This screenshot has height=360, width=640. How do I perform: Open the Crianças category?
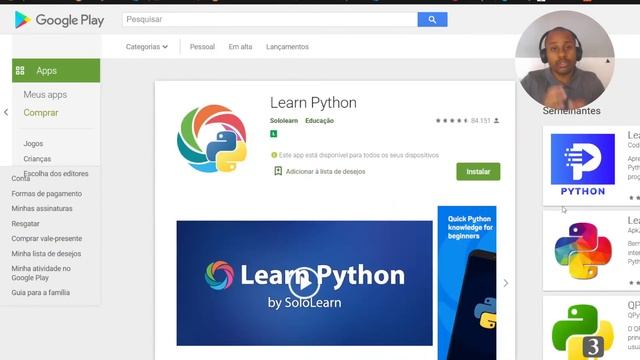(37, 159)
